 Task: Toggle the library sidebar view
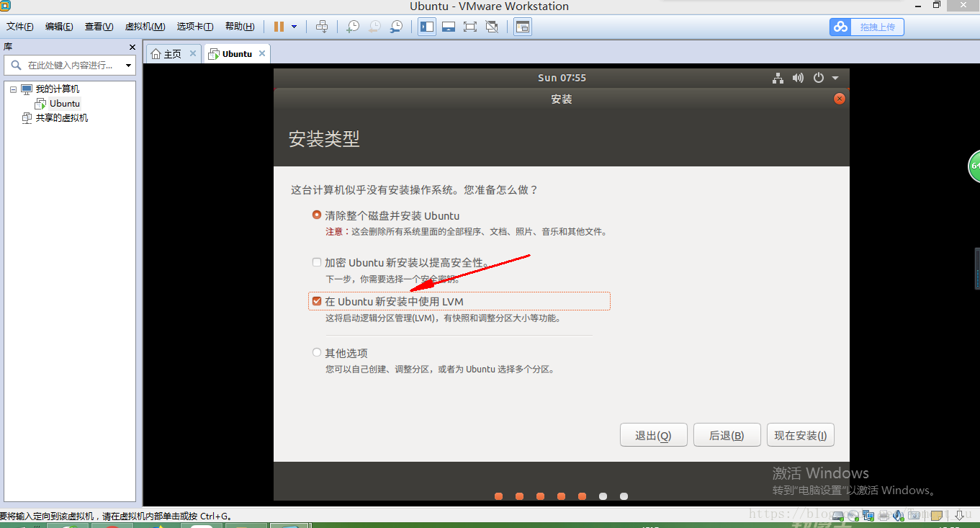427,27
